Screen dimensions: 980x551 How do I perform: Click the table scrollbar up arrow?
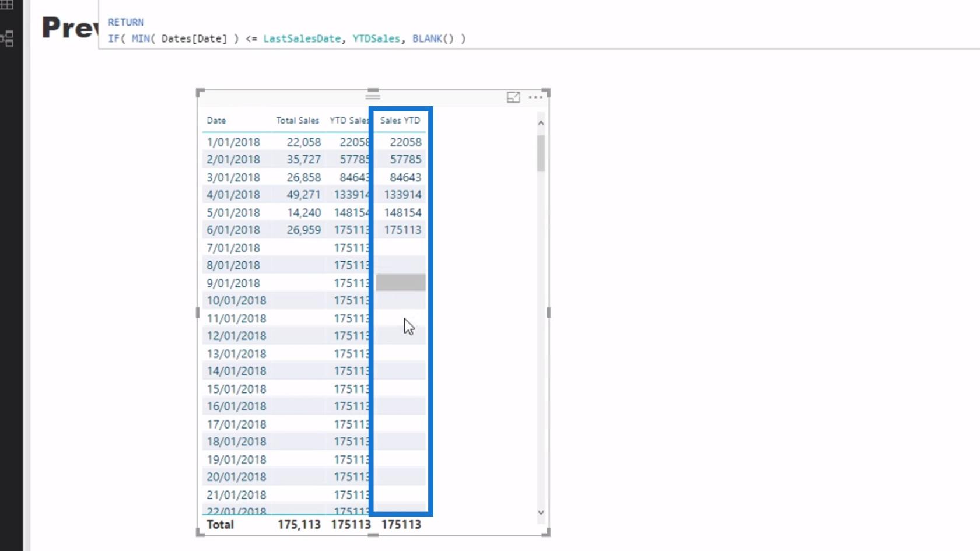click(x=541, y=123)
